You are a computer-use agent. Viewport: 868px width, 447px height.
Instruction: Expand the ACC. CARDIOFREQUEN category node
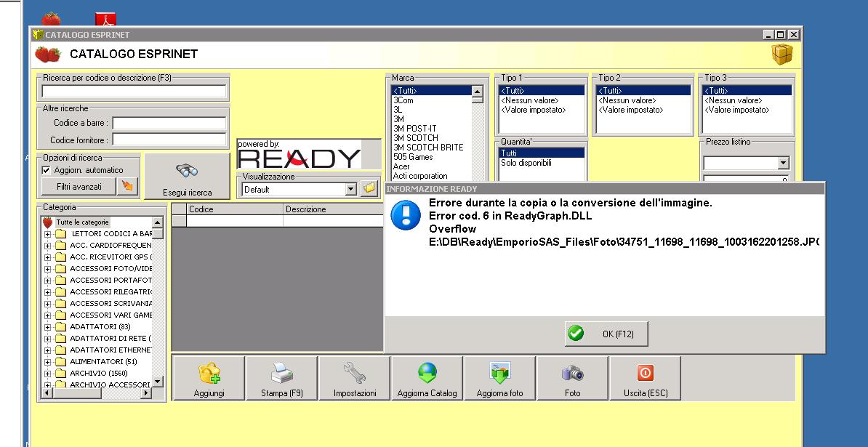(47, 246)
